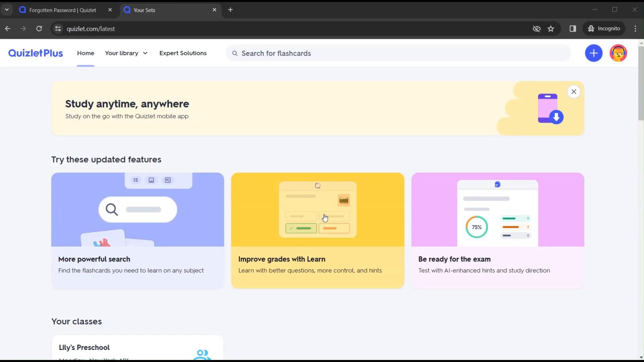The image size is (644, 362).
Task: Switch to Forgotten Password Quizlet tab
Action: coord(63,10)
